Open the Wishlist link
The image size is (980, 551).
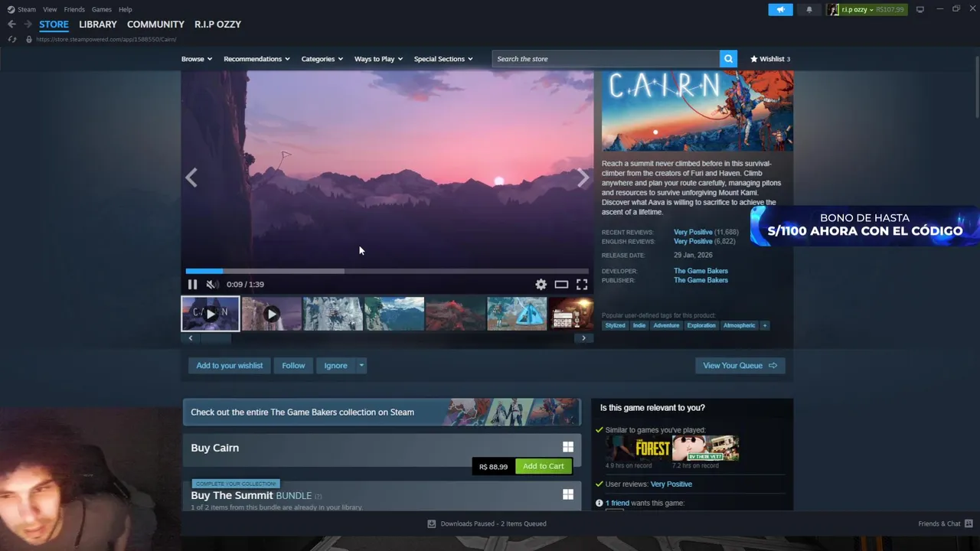coord(770,59)
